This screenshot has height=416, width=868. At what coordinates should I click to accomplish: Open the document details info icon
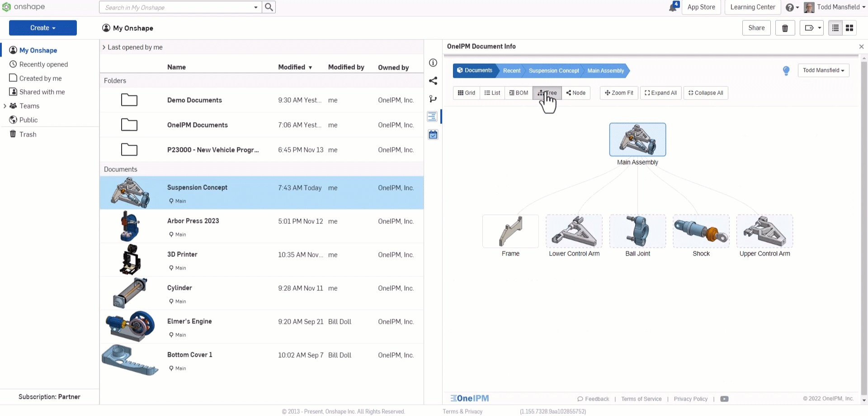[x=433, y=63]
